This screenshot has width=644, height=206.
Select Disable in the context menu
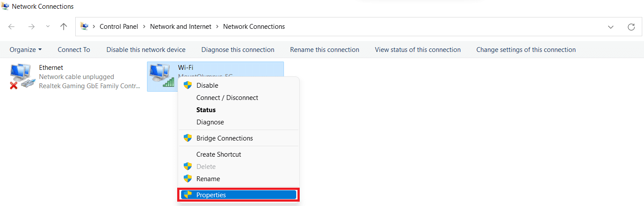pos(207,86)
